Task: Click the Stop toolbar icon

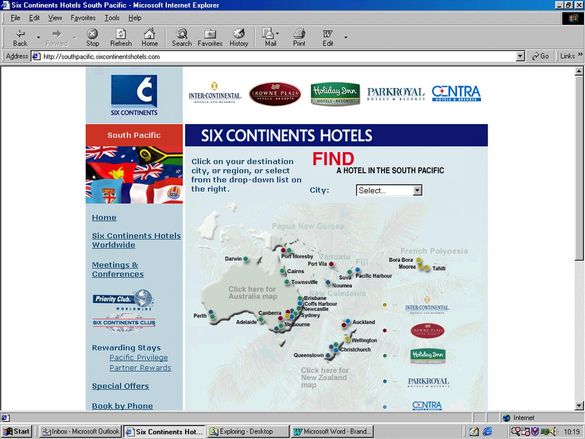Action: (x=93, y=37)
